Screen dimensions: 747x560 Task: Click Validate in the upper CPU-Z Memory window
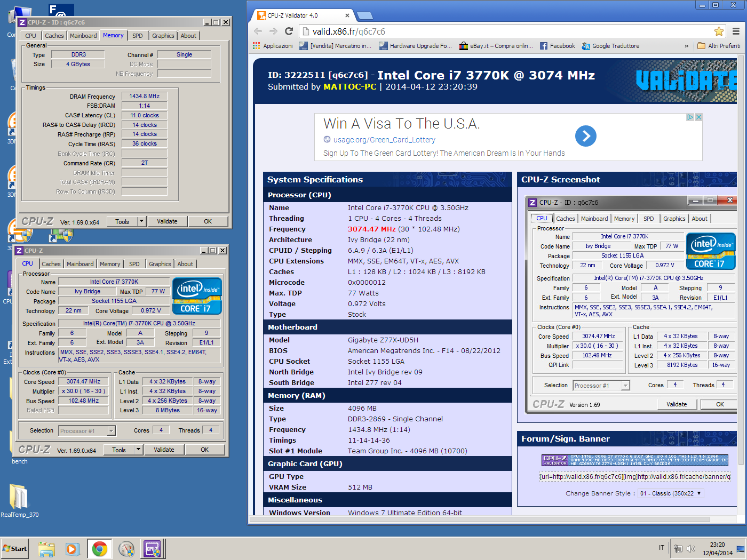pyautogui.click(x=167, y=221)
